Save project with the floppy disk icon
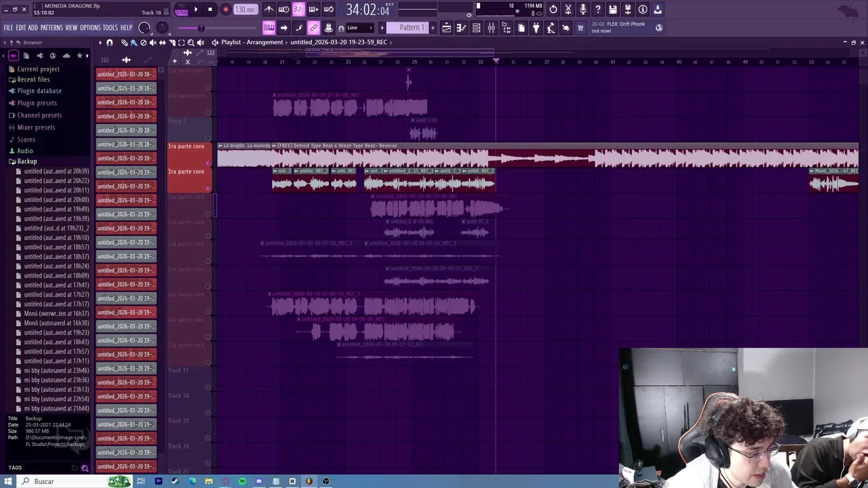 (613, 9)
